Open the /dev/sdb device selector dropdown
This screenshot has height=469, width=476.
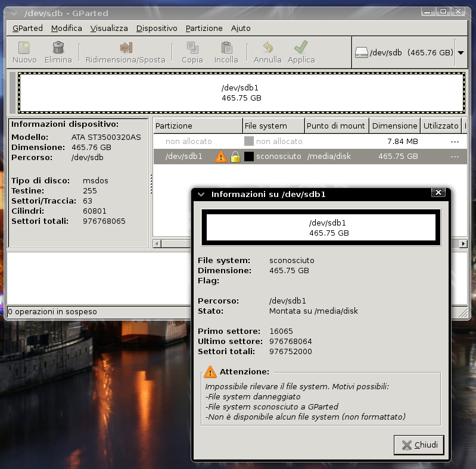tap(461, 52)
